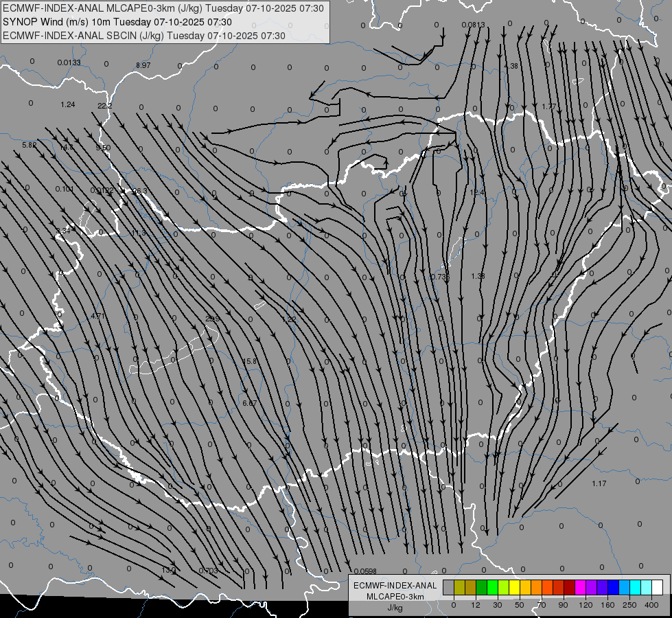This screenshot has width=672, height=618.
Task: Click the map value 1.22
Action: 289,319
